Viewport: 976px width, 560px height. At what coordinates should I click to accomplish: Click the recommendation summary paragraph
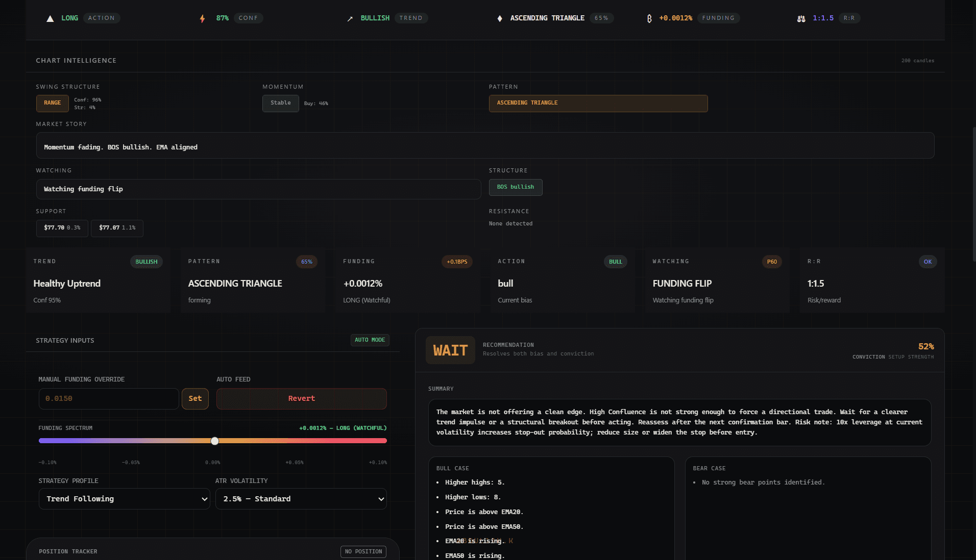click(x=679, y=422)
